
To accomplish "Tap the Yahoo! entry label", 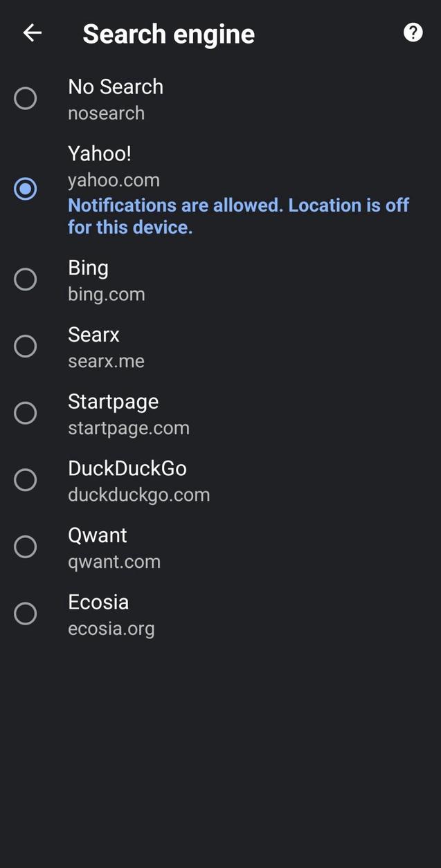I will click(99, 153).
